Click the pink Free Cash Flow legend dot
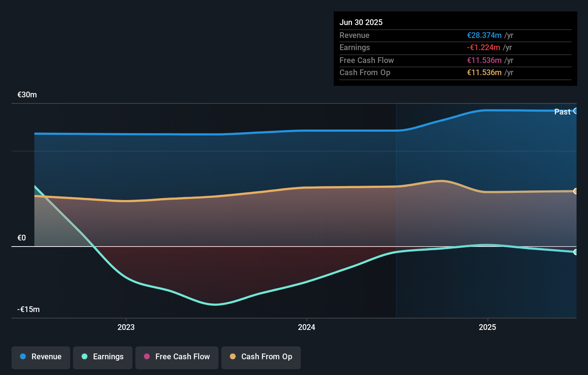Image resolution: width=588 pixels, height=375 pixels. pos(147,356)
